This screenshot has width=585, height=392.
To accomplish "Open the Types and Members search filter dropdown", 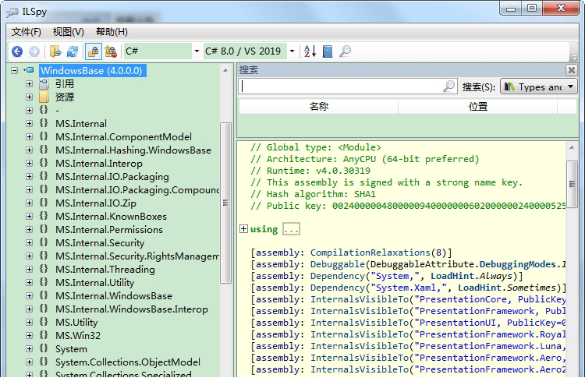I will [x=538, y=87].
